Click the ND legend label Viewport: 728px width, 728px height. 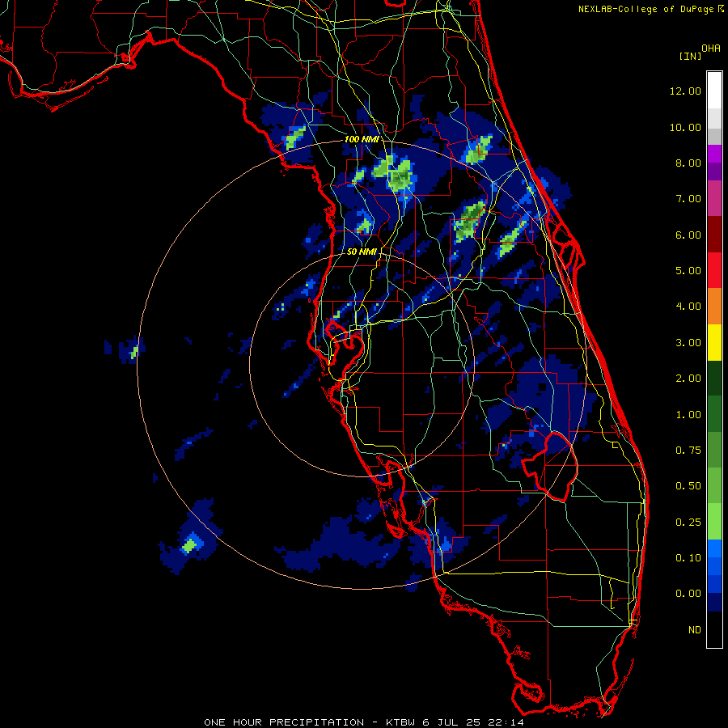pyautogui.click(x=695, y=630)
